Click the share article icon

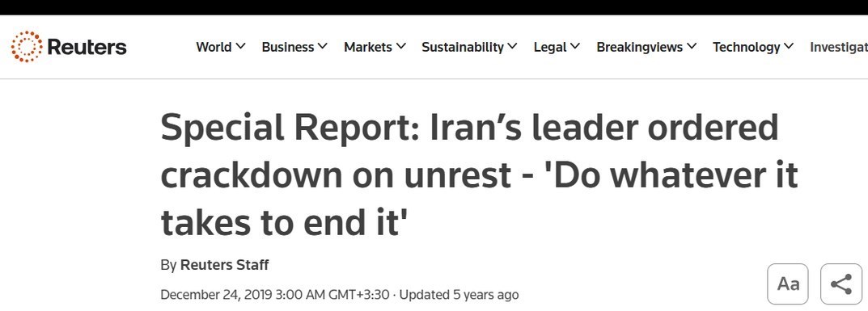coord(840,284)
